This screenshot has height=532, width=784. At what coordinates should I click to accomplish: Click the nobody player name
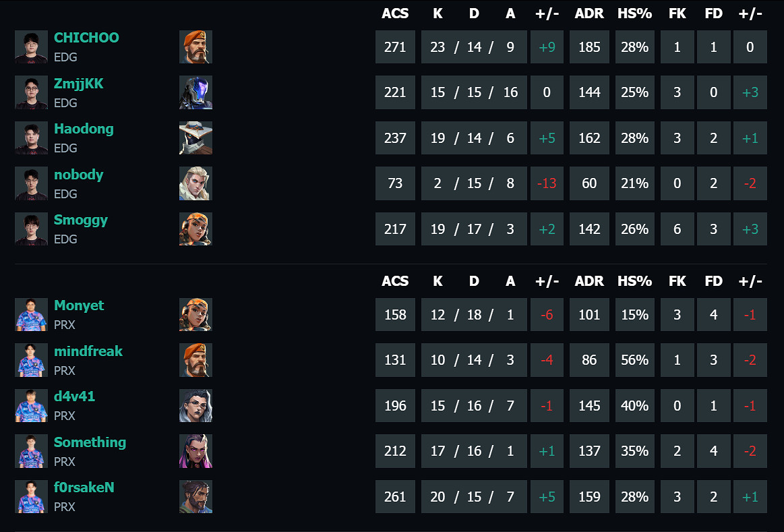click(78, 174)
